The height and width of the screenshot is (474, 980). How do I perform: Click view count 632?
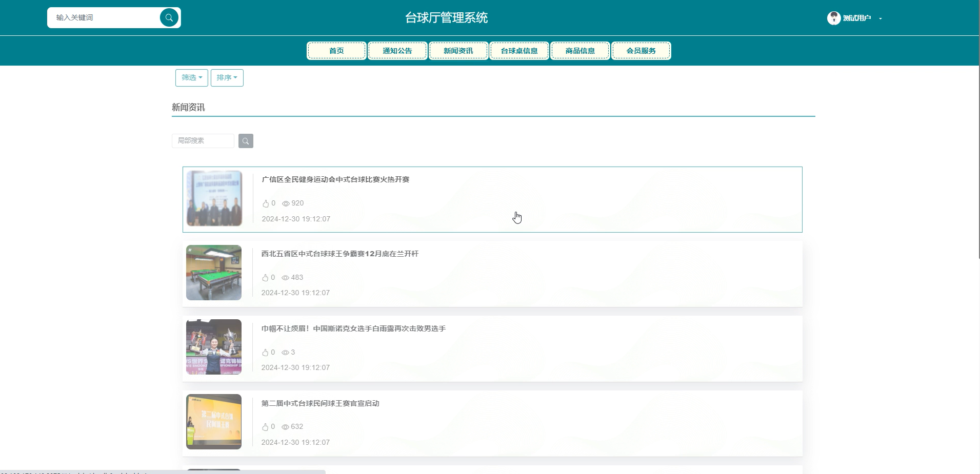(297, 427)
